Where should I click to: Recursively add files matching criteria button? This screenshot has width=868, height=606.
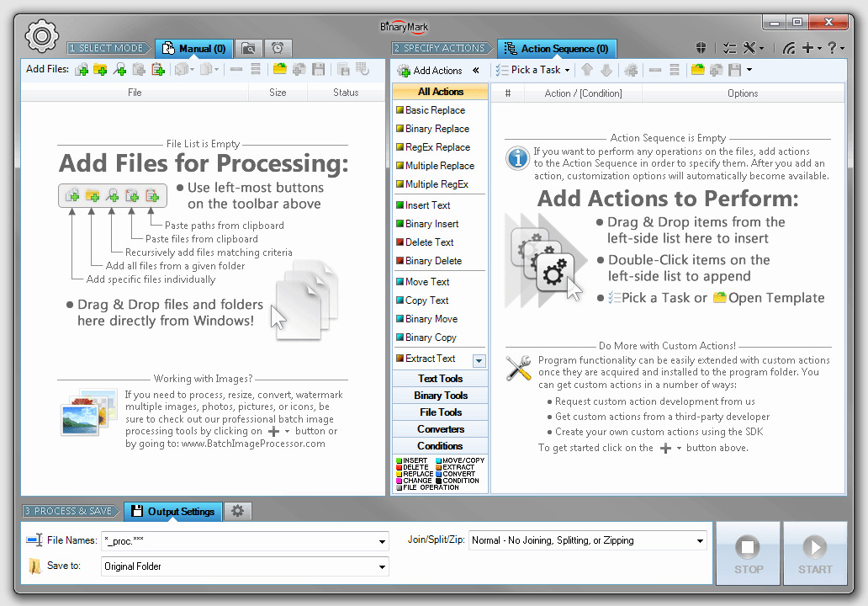point(119,70)
